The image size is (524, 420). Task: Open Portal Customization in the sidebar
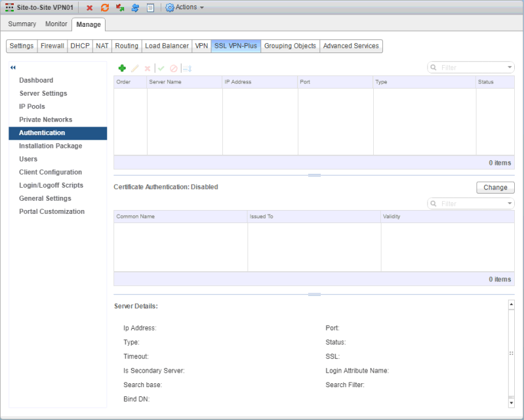(x=52, y=211)
